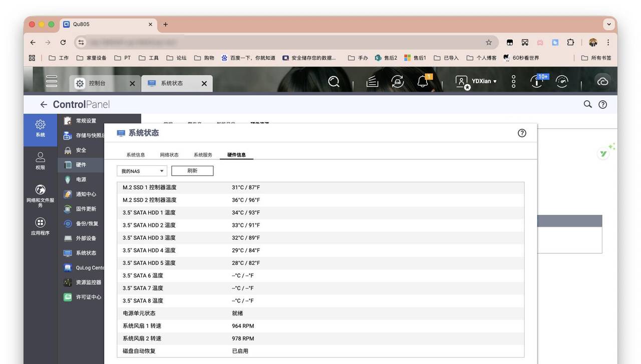Open 资源监控器 in the sidebar
Screen dimensions: 641x364
[x=88, y=282]
